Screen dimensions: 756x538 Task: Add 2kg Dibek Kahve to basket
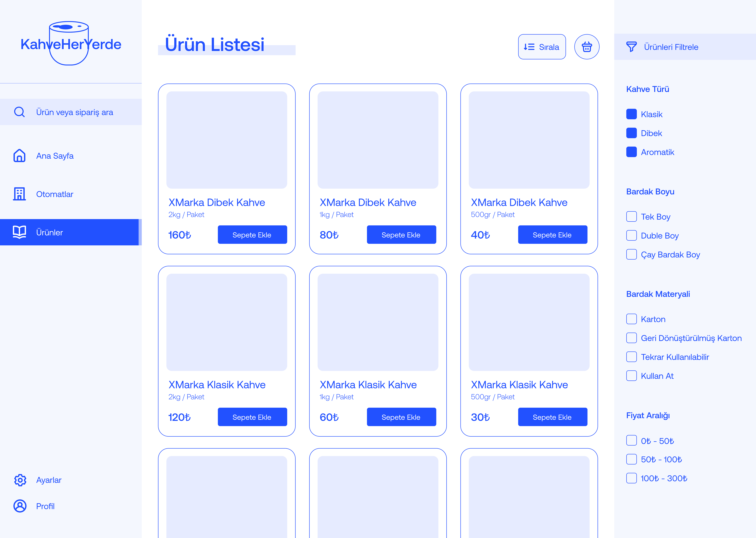(252, 235)
